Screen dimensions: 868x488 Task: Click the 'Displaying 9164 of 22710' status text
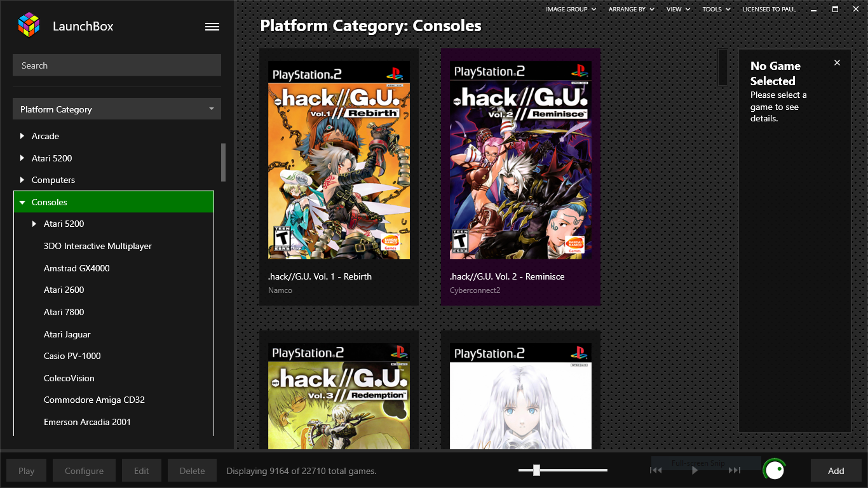[301, 471]
